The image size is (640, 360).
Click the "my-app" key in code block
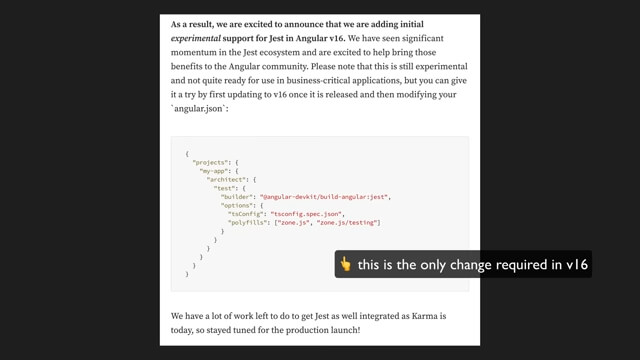[213, 171]
